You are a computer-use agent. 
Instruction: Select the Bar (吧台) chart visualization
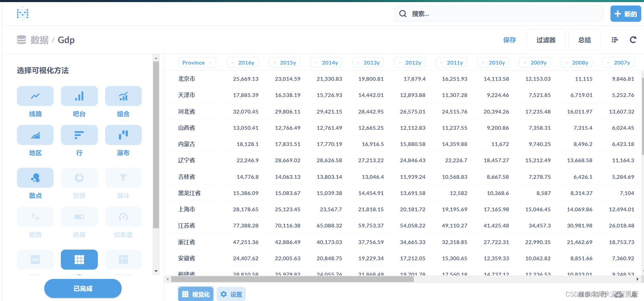point(79,96)
